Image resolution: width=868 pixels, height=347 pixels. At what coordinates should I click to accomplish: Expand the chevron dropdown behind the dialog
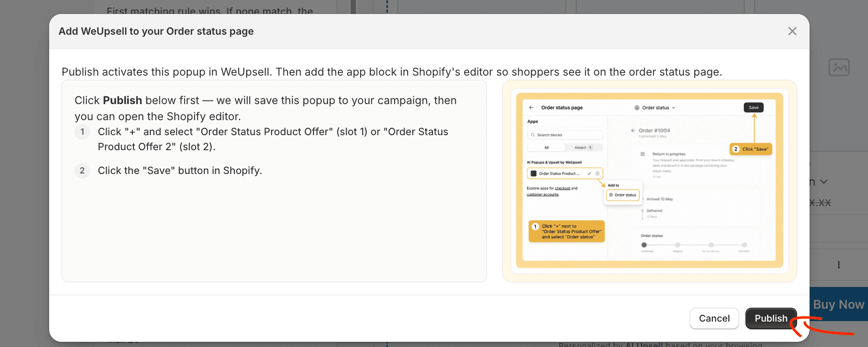point(824,182)
